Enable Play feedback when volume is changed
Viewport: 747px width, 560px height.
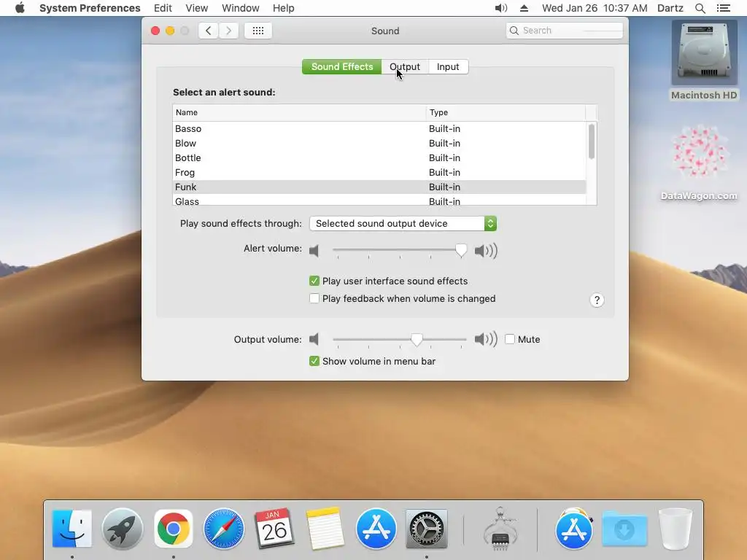click(314, 298)
